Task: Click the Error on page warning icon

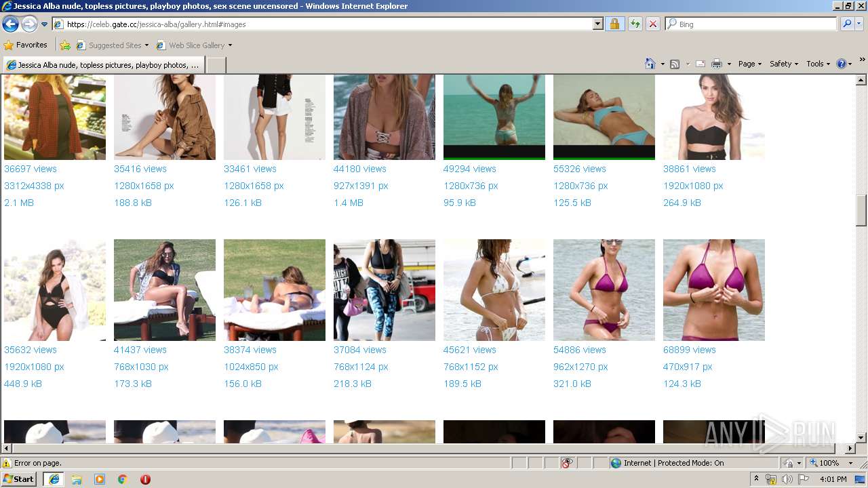Action: click(7, 463)
